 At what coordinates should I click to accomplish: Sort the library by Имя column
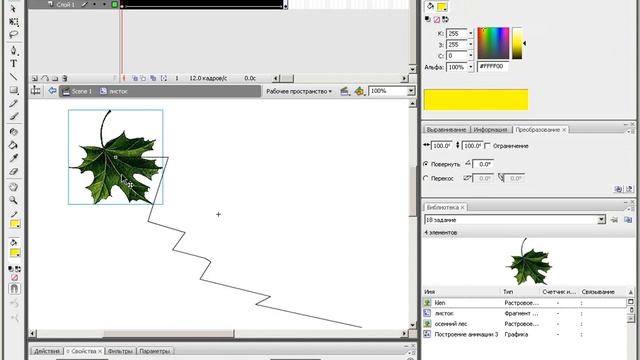pyautogui.click(x=461, y=292)
